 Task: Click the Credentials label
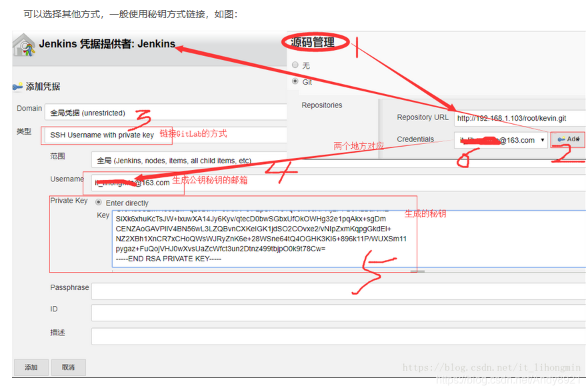415,139
